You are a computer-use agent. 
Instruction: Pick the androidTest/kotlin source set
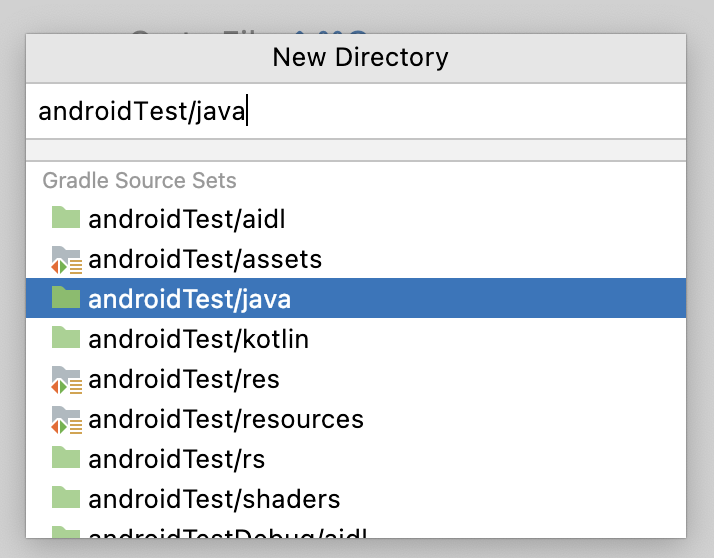click(198, 339)
